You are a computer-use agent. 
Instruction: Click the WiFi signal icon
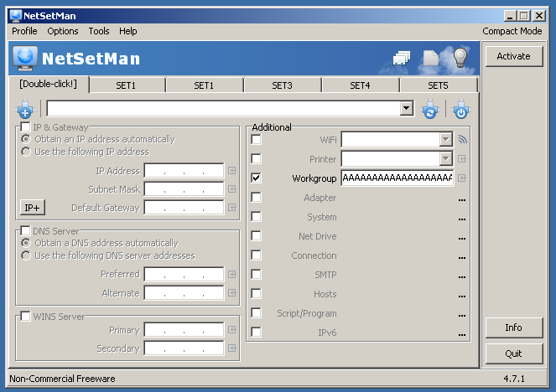[x=462, y=140]
